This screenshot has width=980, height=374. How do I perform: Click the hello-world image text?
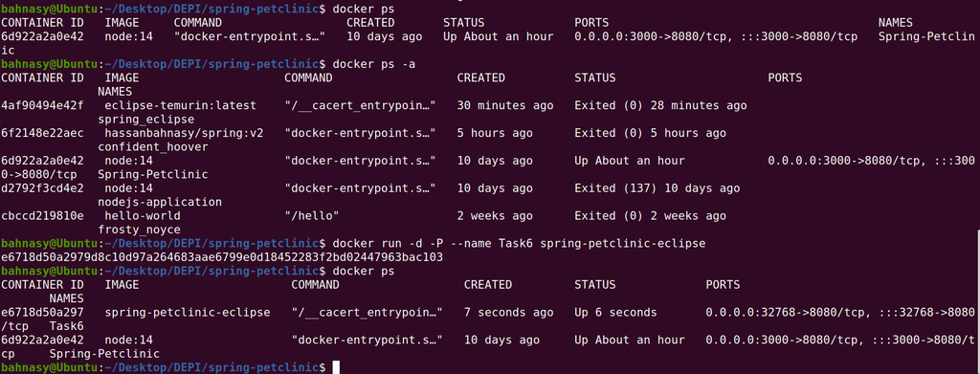[144, 216]
